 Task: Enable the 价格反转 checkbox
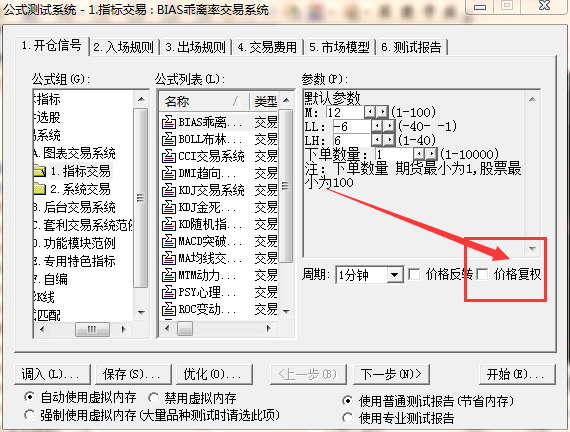pyautogui.click(x=414, y=275)
